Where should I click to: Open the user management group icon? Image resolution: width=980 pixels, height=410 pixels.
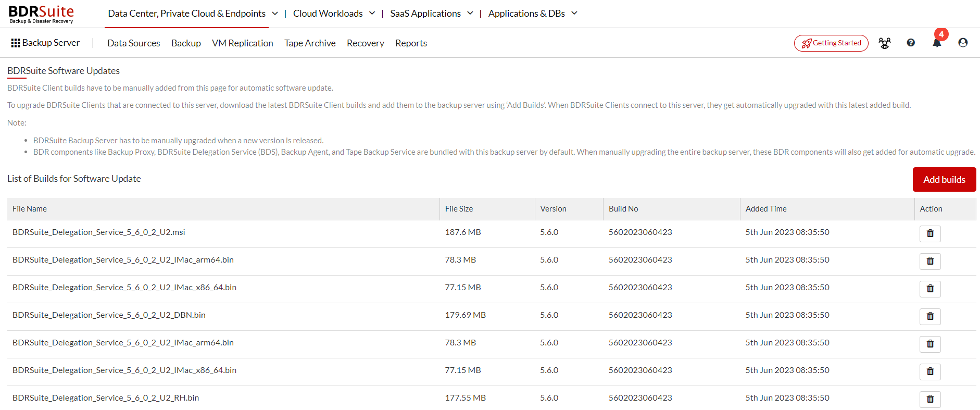tap(884, 43)
